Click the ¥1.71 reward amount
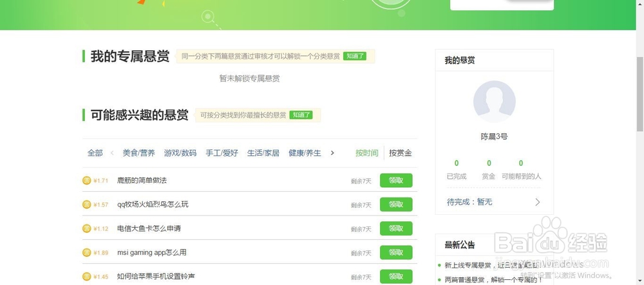Viewport: 644px width, 285px height. [x=100, y=180]
